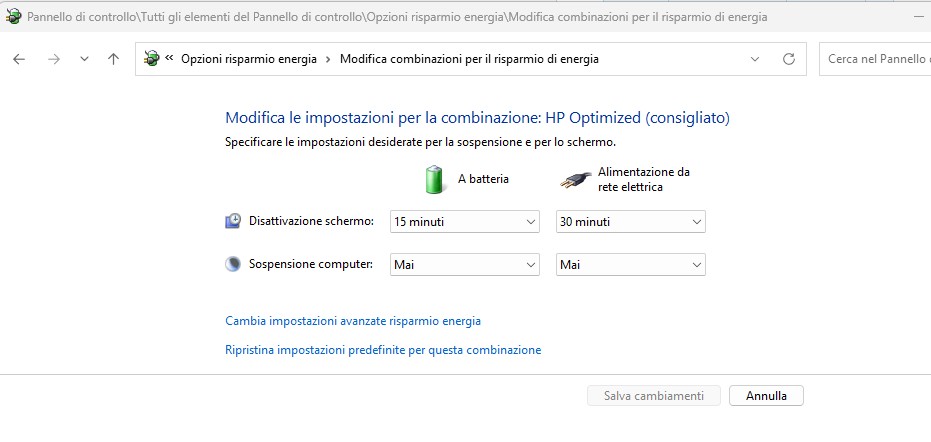The width and height of the screenshot is (931, 442).
Task: Click the display turn-off monitor icon
Action: tap(233, 221)
